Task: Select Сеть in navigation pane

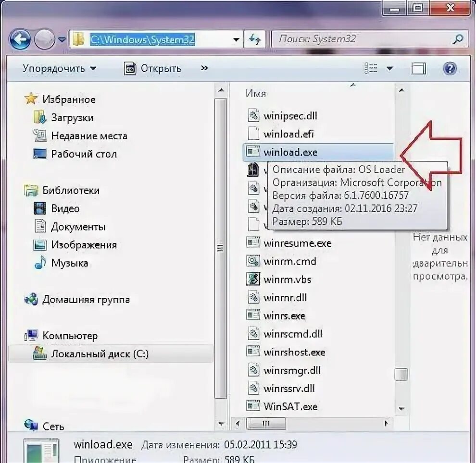Action: pyautogui.click(x=53, y=426)
